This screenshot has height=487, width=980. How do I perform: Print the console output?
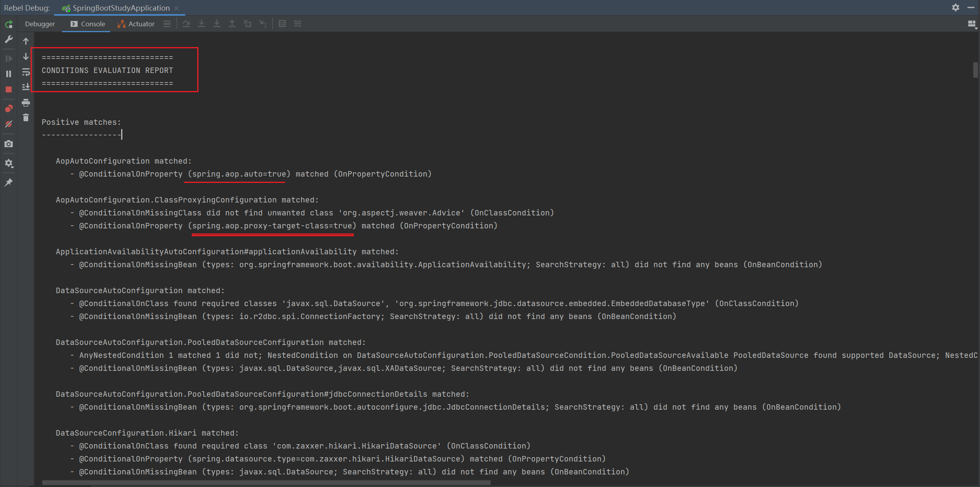pyautogui.click(x=26, y=103)
